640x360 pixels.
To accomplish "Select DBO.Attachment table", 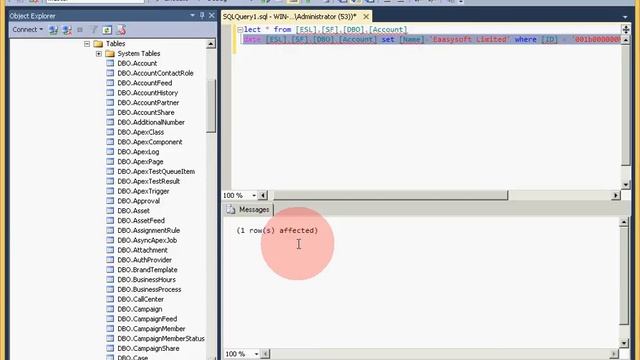I will 142,250.
